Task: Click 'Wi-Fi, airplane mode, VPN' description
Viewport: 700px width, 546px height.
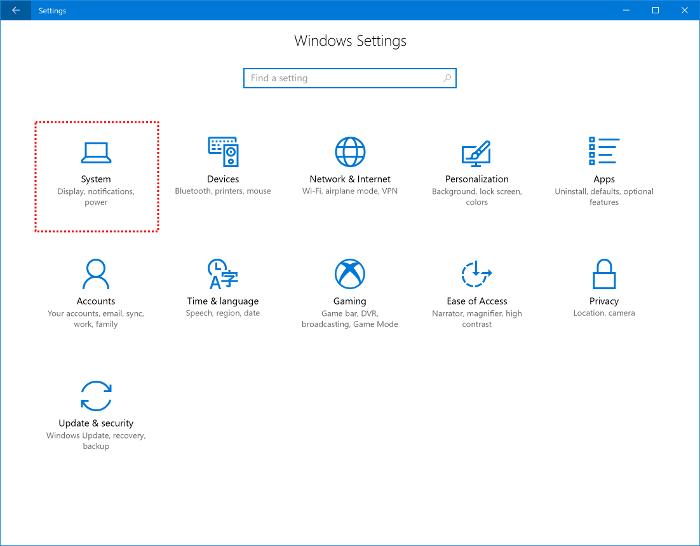Action: pyautogui.click(x=350, y=191)
